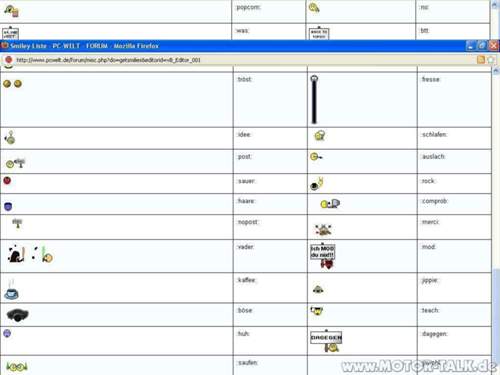Choose the mailbox post smiley
This screenshot has height=375, width=500.
click(x=15, y=162)
